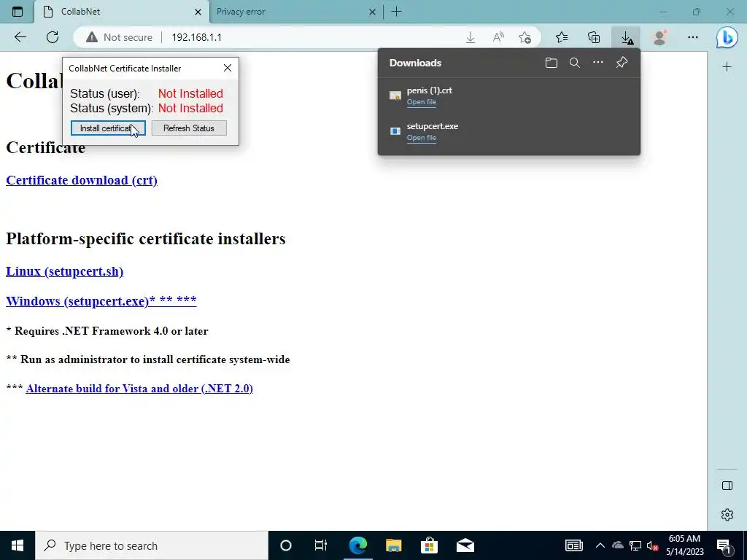Open file link under penis (1).crt
The height and width of the screenshot is (560, 747).
coord(421,102)
